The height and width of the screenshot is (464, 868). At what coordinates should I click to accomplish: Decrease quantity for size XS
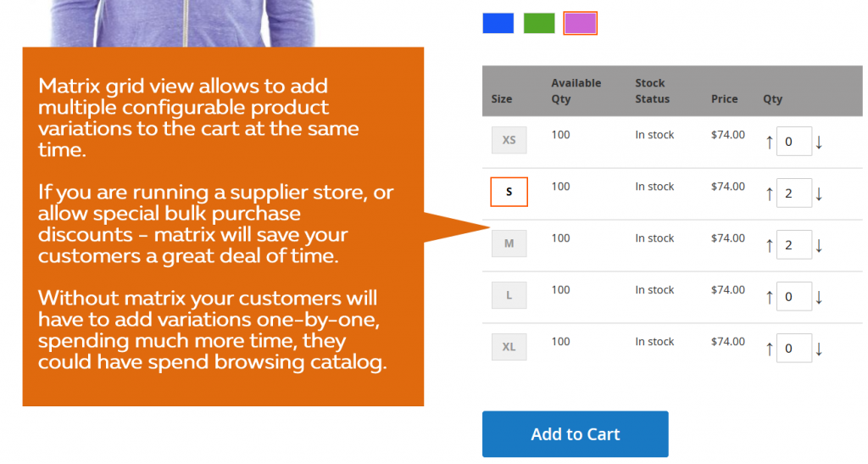point(819,143)
